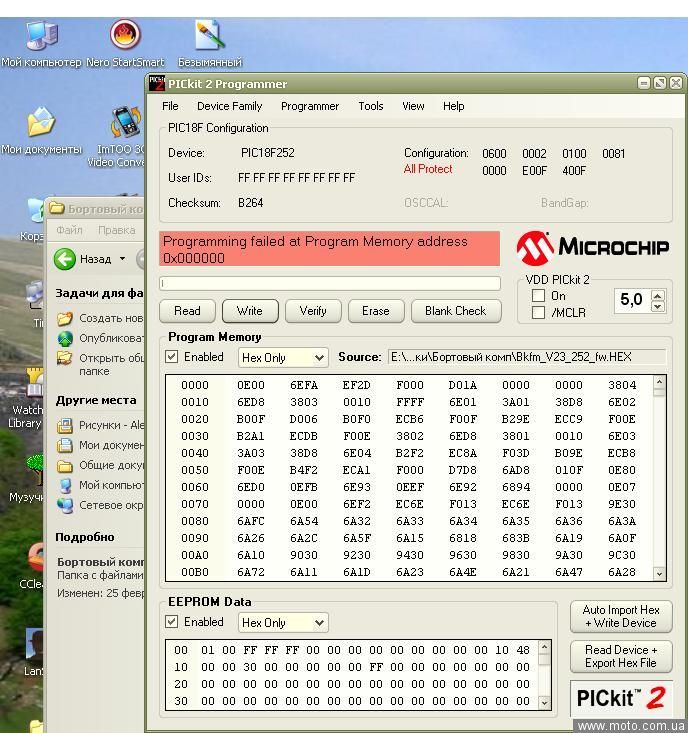
Task: Click the VDD voltage value field 5,0
Action: (632, 300)
